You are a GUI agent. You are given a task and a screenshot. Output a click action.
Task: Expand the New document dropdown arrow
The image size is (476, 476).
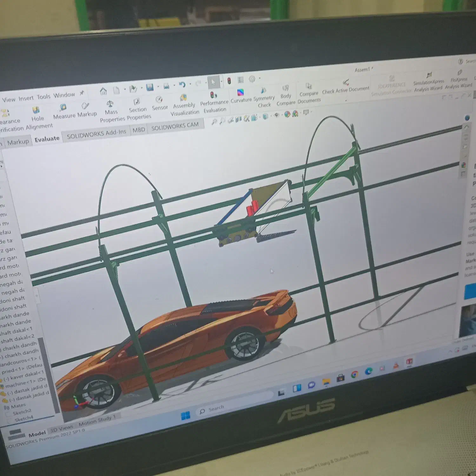click(124, 89)
